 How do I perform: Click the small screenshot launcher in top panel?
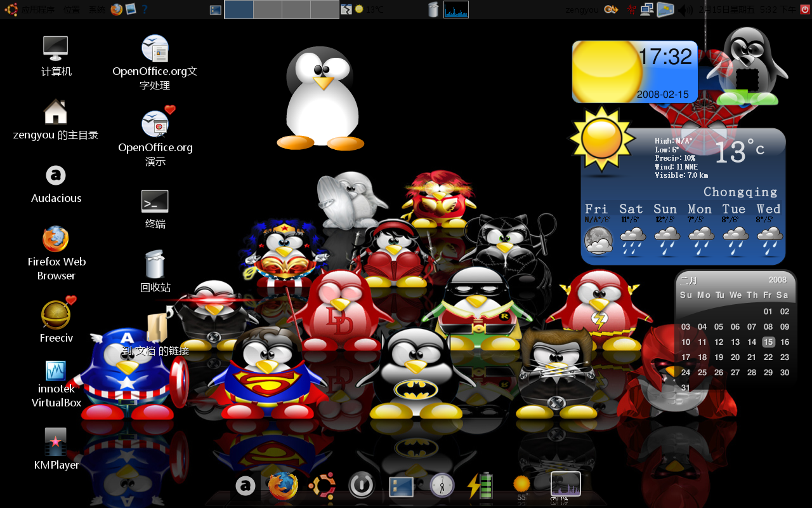click(130, 9)
